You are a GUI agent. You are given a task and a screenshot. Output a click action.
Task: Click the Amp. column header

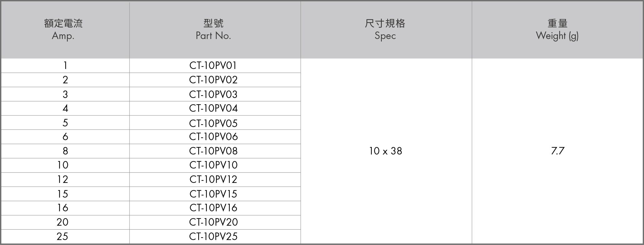point(63,30)
